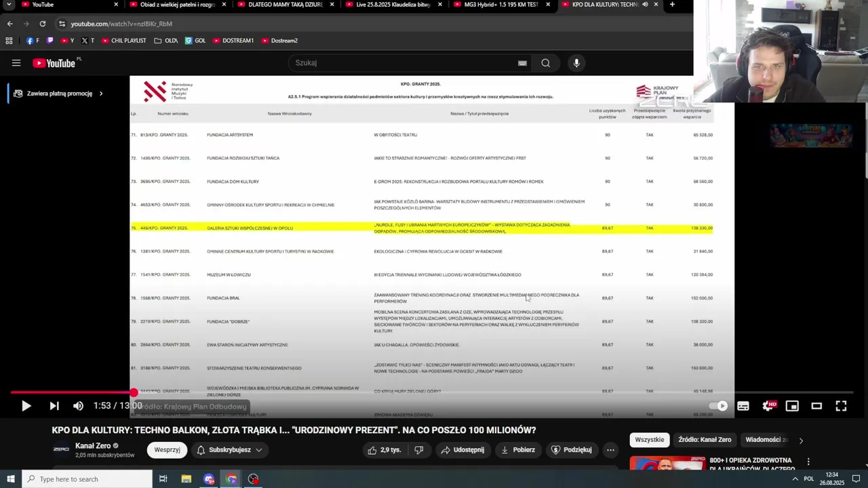Open the Facebook F bookmark
The height and width of the screenshot is (488, 868).
(33, 41)
